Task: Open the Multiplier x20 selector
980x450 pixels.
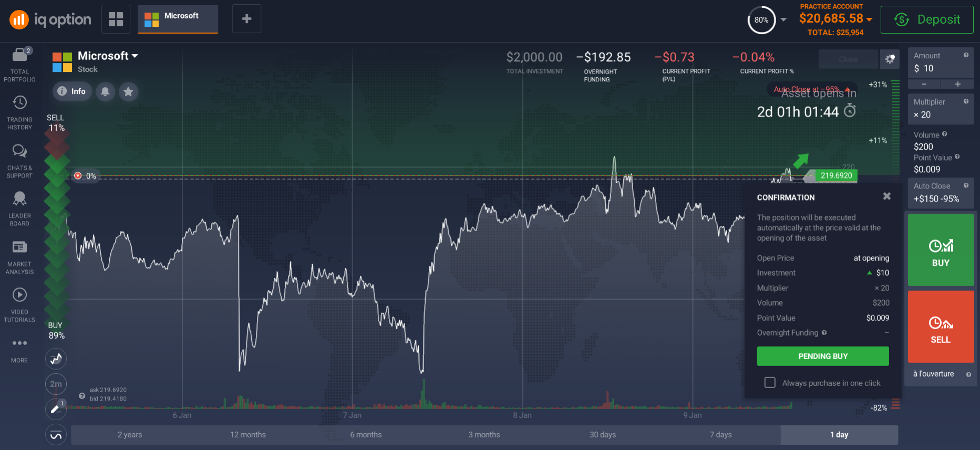Action: [x=941, y=109]
